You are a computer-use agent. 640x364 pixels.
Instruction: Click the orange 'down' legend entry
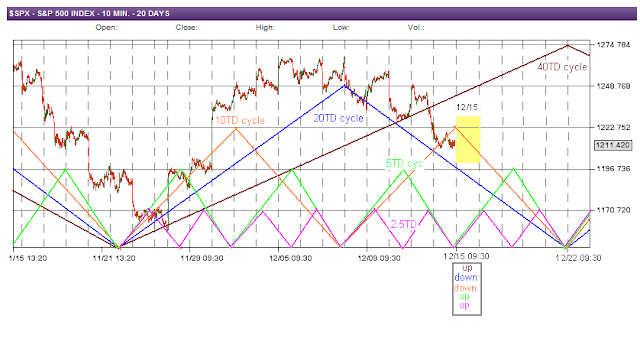click(465, 288)
